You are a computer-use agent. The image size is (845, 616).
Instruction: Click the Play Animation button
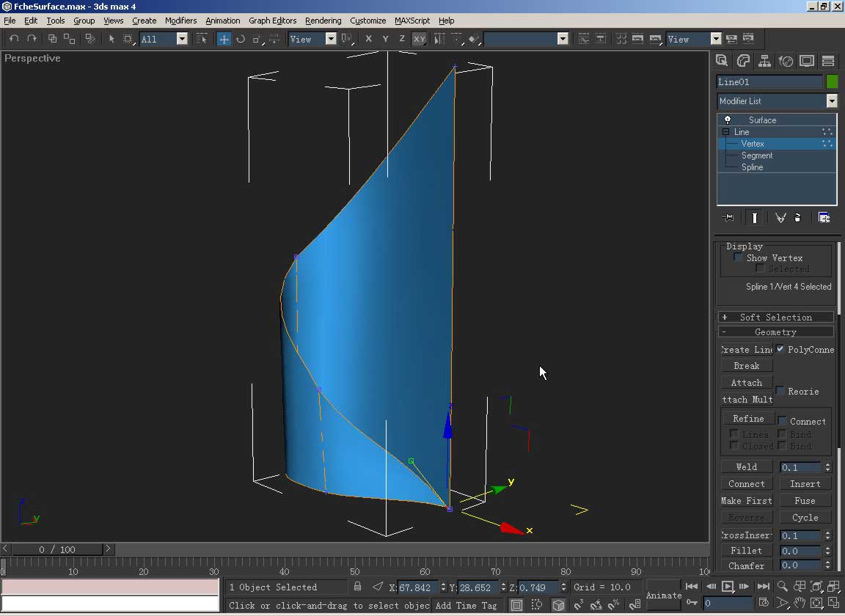click(x=727, y=587)
